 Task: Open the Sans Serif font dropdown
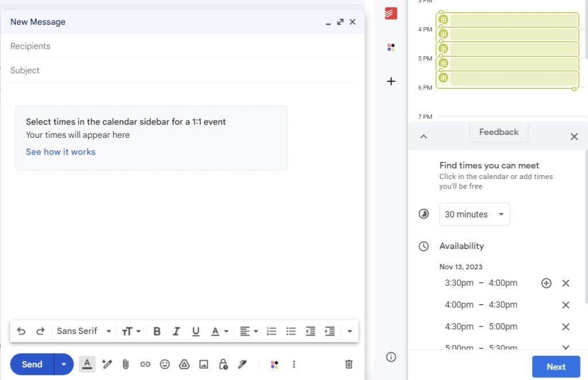click(x=84, y=331)
